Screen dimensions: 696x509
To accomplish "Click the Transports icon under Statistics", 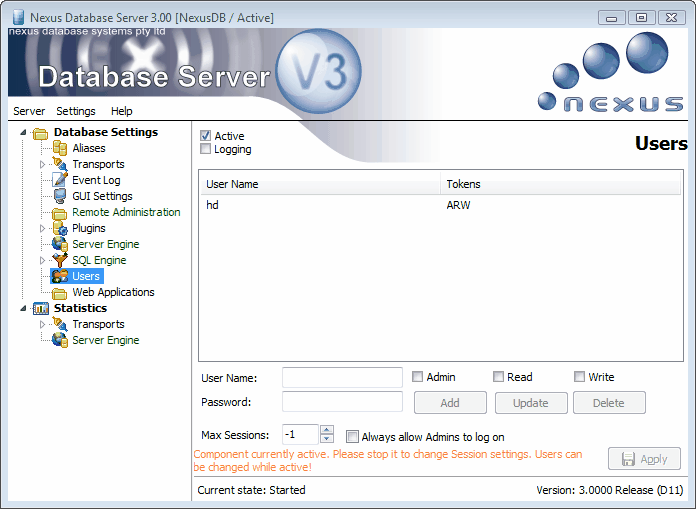I will click(x=60, y=324).
